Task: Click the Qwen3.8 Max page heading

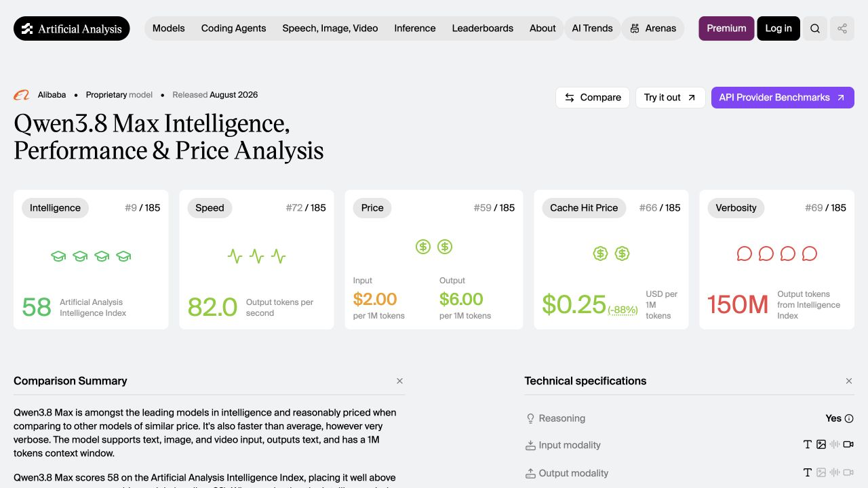Action: click(x=169, y=137)
